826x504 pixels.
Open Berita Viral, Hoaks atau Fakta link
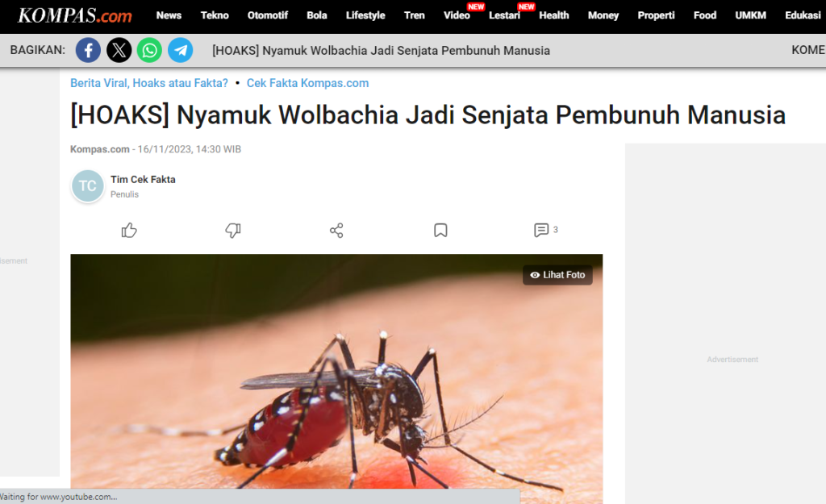pyautogui.click(x=149, y=83)
